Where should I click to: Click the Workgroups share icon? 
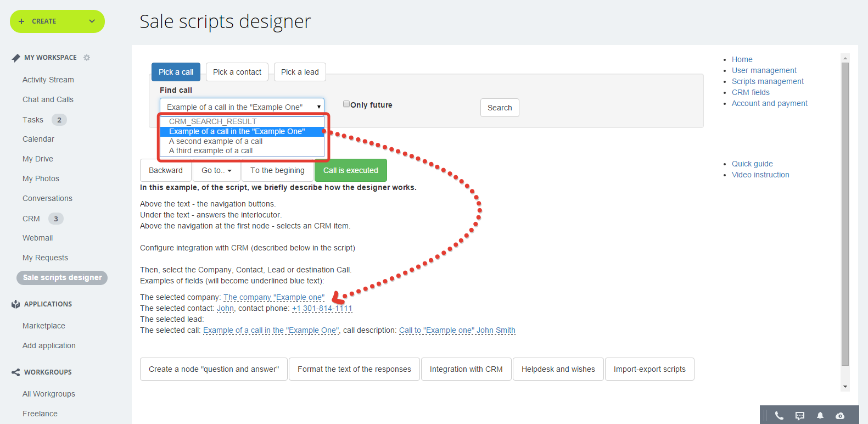click(15, 372)
